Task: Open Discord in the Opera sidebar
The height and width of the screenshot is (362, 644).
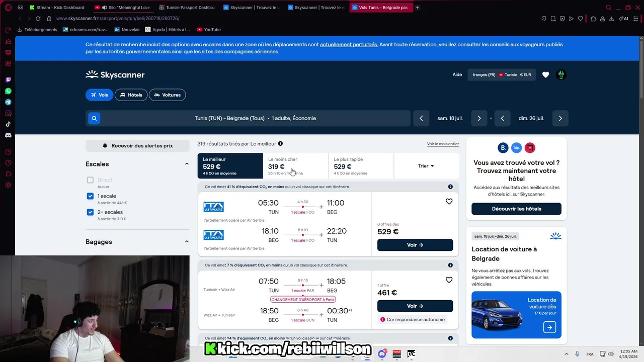Action: pyautogui.click(x=8, y=135)
